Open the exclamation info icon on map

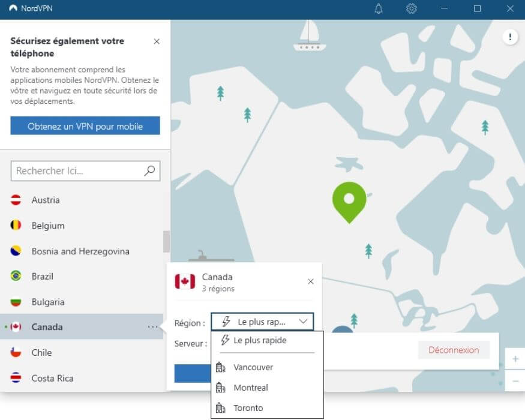click(x=510, y=37)
